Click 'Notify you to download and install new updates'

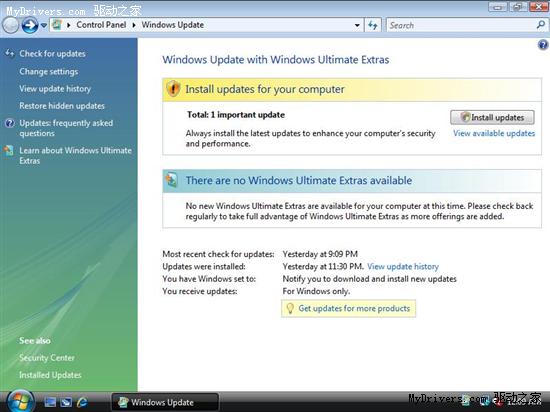[370, 279]
